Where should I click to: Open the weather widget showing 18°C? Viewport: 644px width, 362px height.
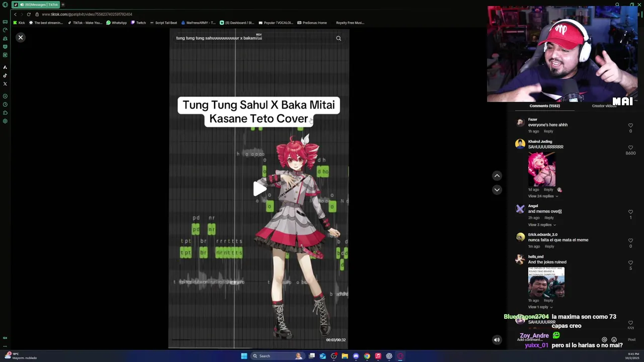coord(20,356)
